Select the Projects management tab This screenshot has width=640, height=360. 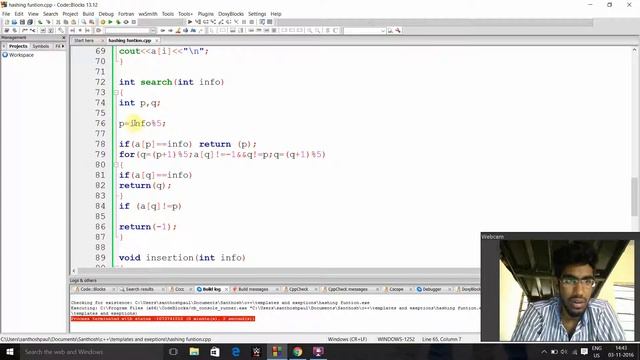(18, 46)
